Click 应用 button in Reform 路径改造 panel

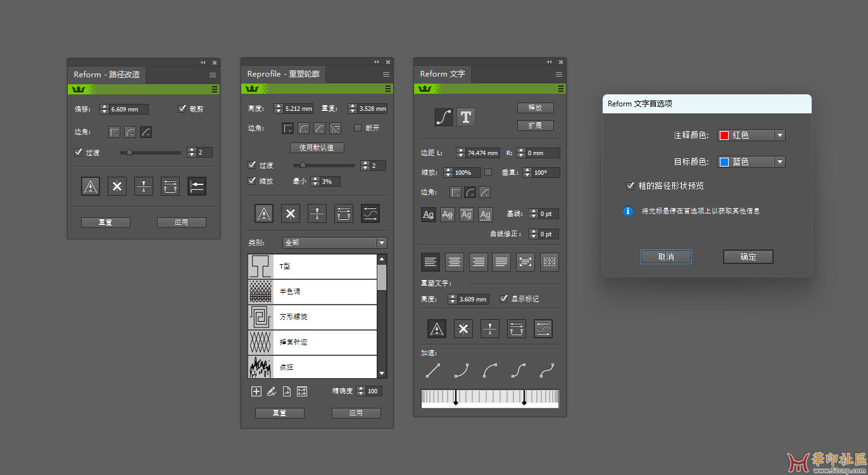point(182,222)
